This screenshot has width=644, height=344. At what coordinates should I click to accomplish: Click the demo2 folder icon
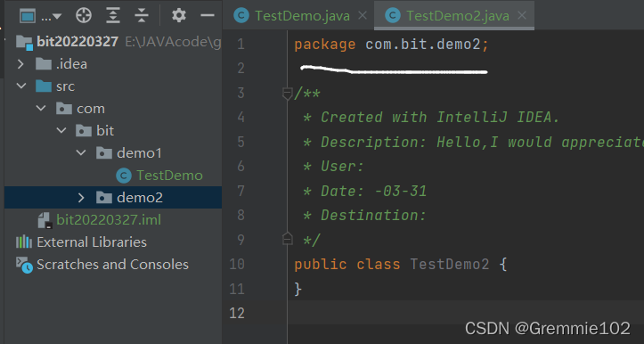(x=104, y=198)
